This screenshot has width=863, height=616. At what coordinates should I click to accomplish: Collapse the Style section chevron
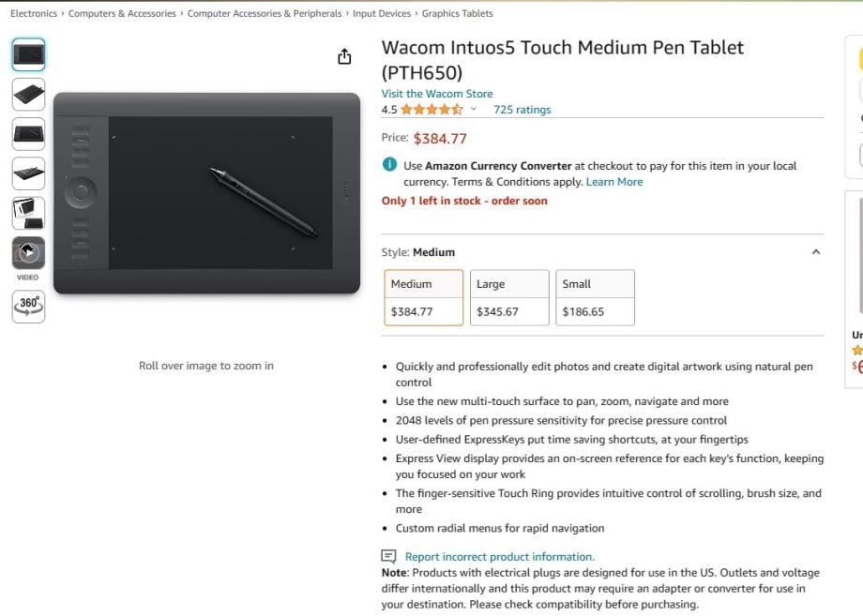(x=815, y=252)
